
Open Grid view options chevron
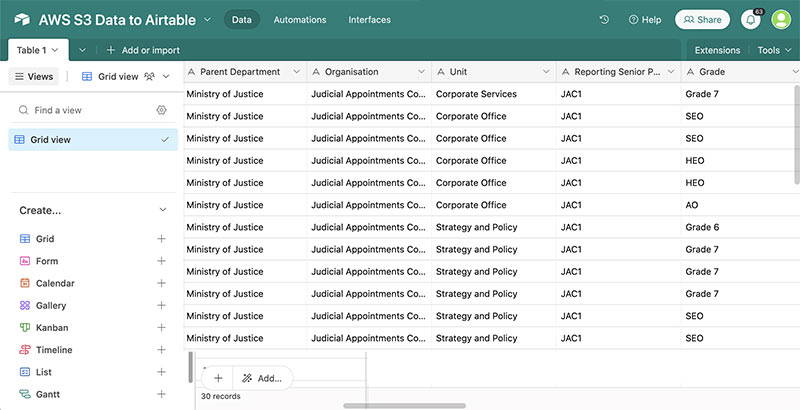[166, 76]
